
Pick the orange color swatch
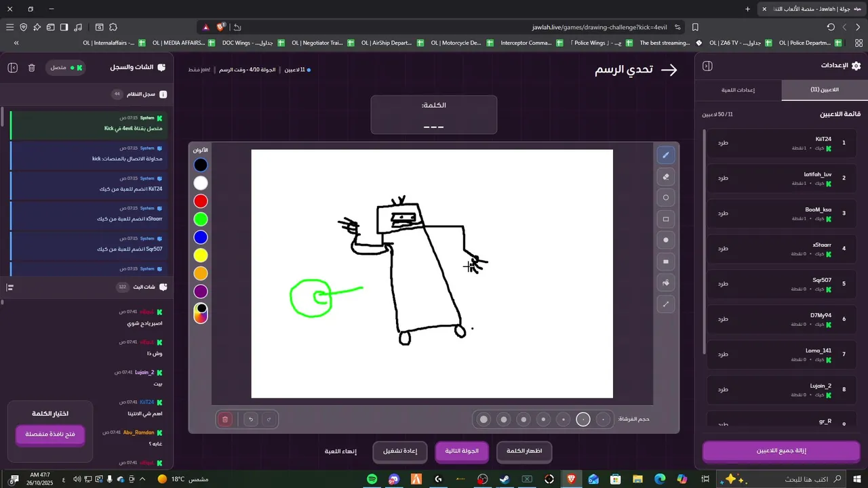[x=201, y=273]
